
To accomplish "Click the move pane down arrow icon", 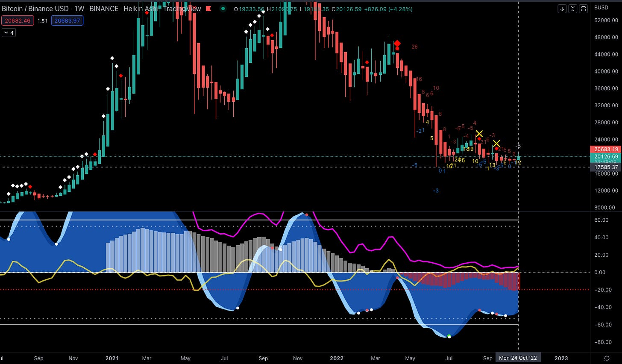I will (563, 9).
